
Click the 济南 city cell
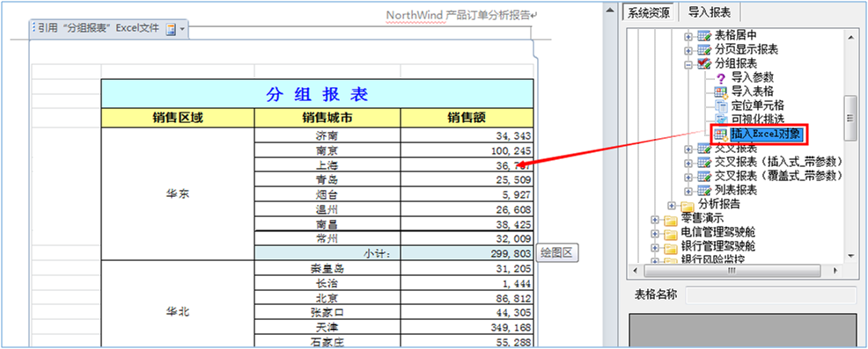[327, 135]
